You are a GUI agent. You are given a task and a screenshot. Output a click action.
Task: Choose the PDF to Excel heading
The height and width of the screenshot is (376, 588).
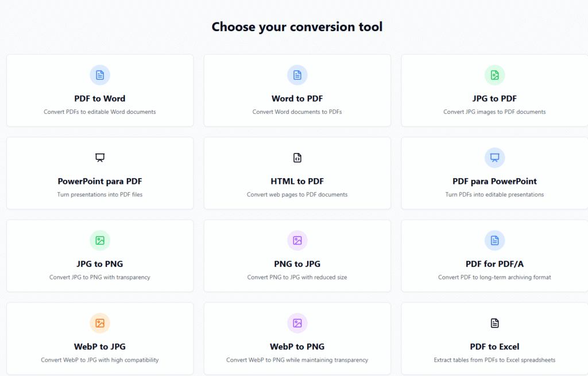pyautogui.click(x=494, y=347)
